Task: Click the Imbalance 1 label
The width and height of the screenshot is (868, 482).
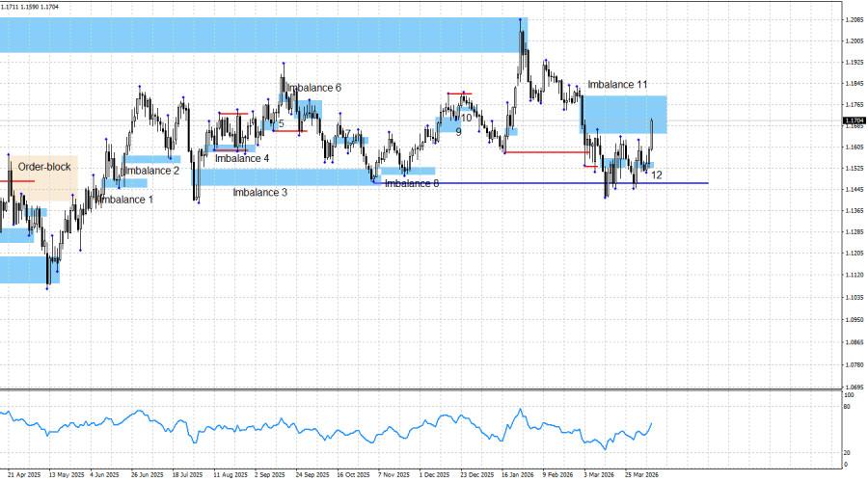Action: 125,200
